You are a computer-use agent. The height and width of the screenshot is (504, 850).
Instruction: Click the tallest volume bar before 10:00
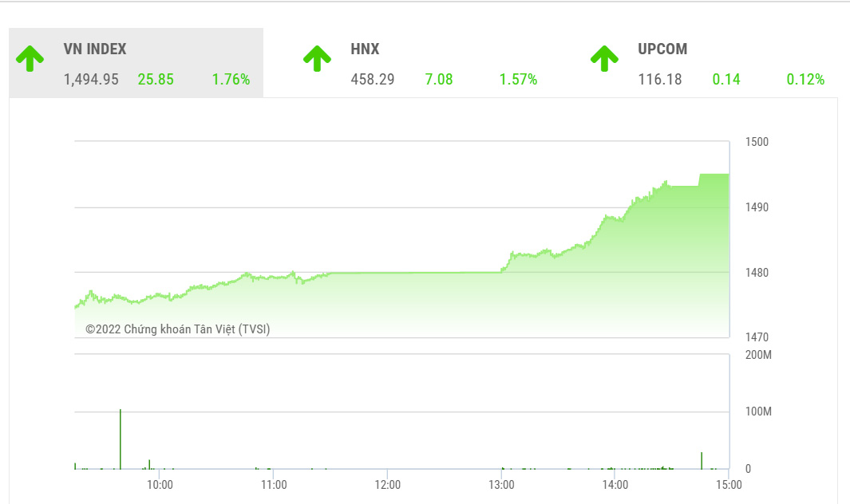click(x=121, y=439)
